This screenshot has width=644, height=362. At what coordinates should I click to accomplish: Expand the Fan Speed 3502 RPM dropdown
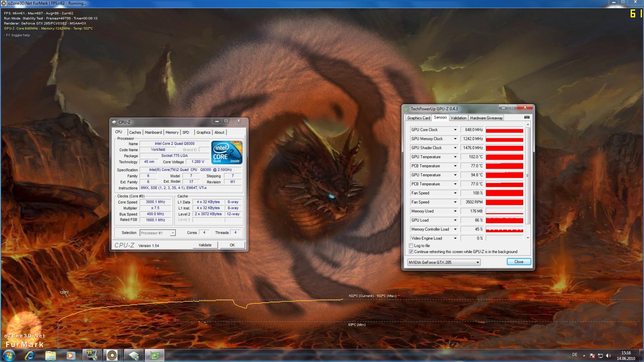pos(455,202)
